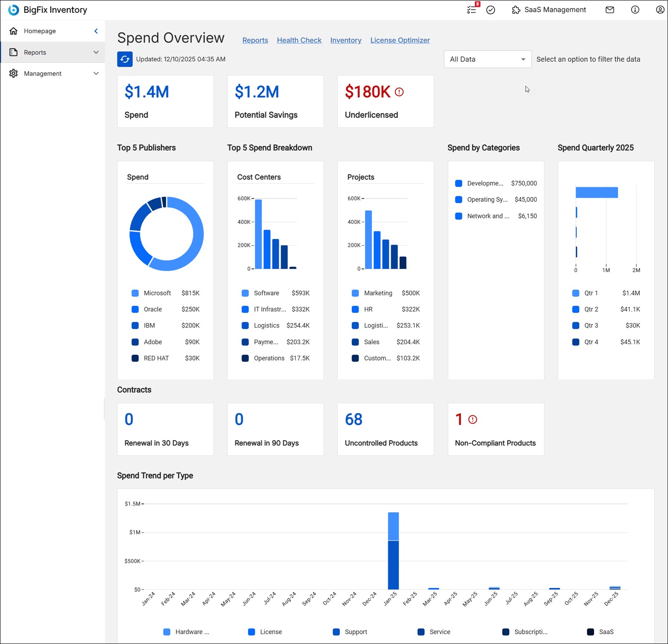View the Non-Compliant Products card
The height and width of the screenshot is (644, 668).
tap(496, 429)
